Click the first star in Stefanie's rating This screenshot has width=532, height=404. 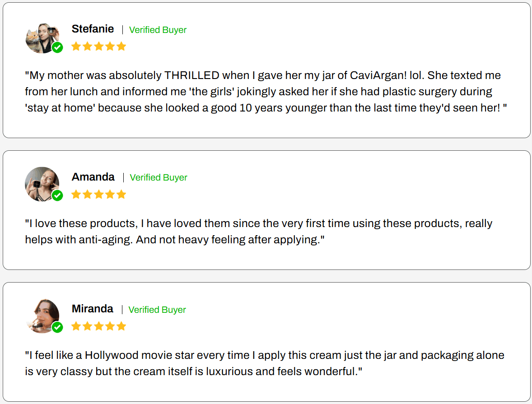click(x=76, y=46)
